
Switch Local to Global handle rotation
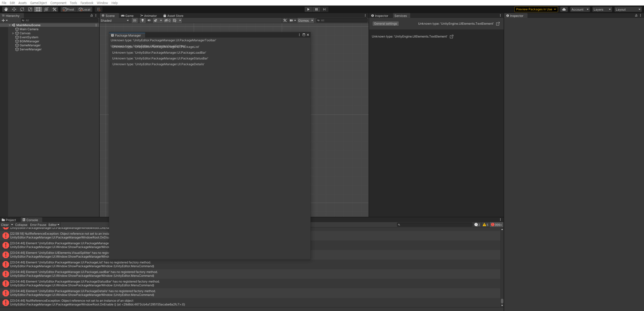click(x=84, y=9)
